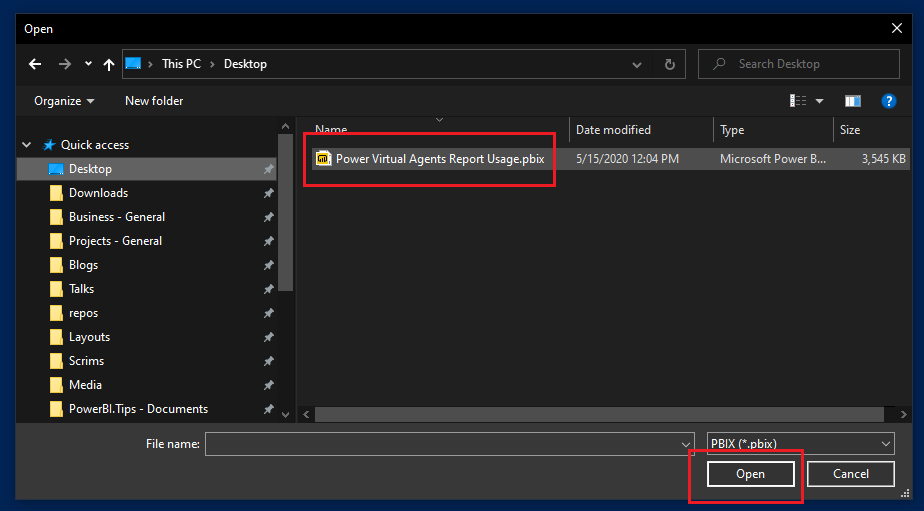Click the pin icon beside Downloads

(269, 193)
